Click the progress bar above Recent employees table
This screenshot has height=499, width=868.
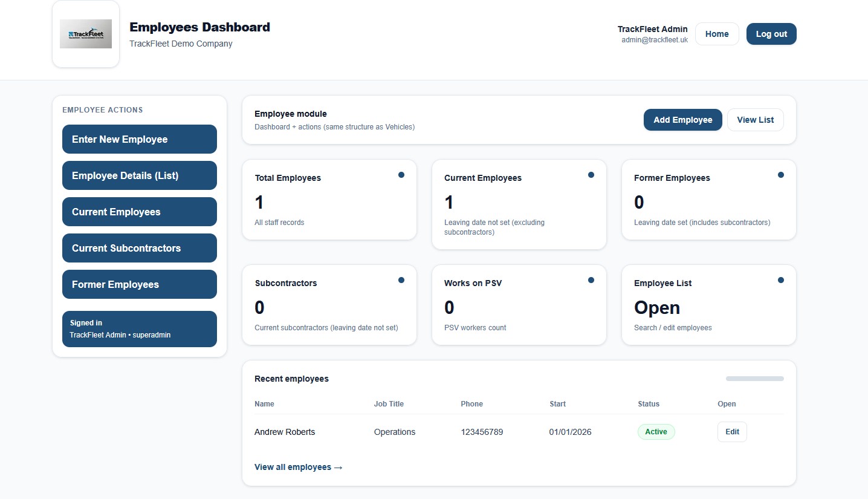pos(754,378)
